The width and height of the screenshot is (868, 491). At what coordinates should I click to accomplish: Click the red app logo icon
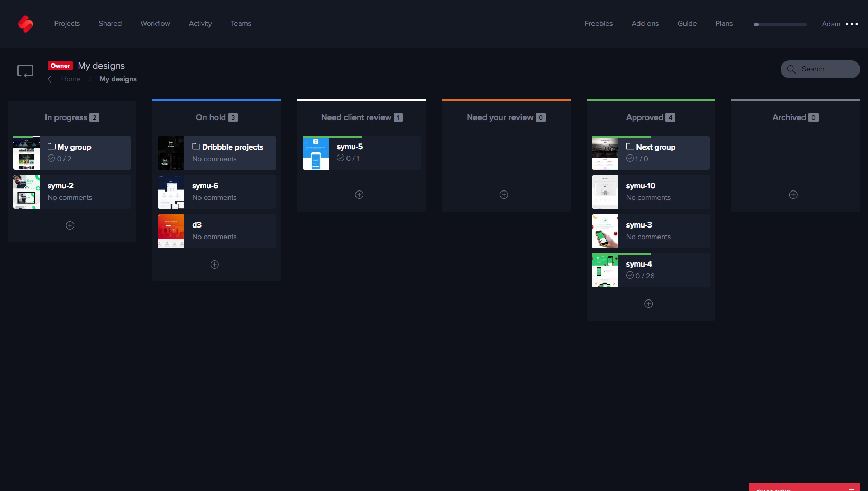[25, 24]
